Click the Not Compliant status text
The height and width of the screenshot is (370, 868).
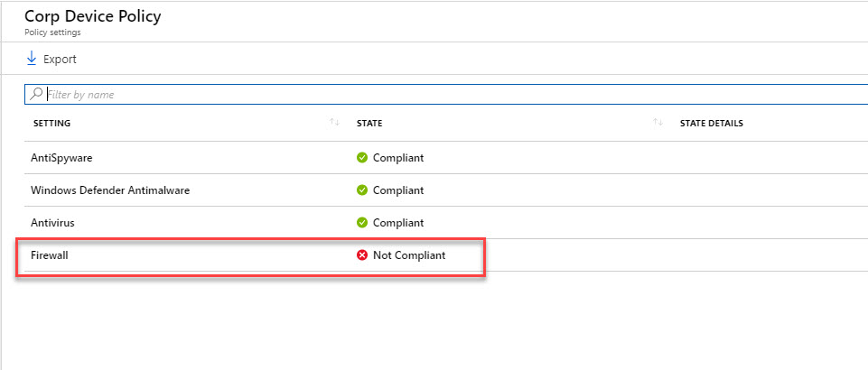tap(409, 255)
